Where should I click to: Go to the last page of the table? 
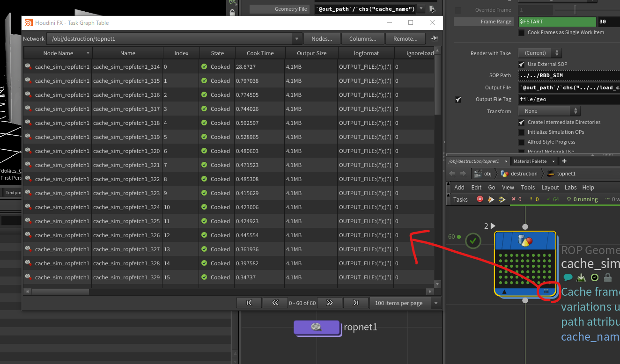[356, 303]
